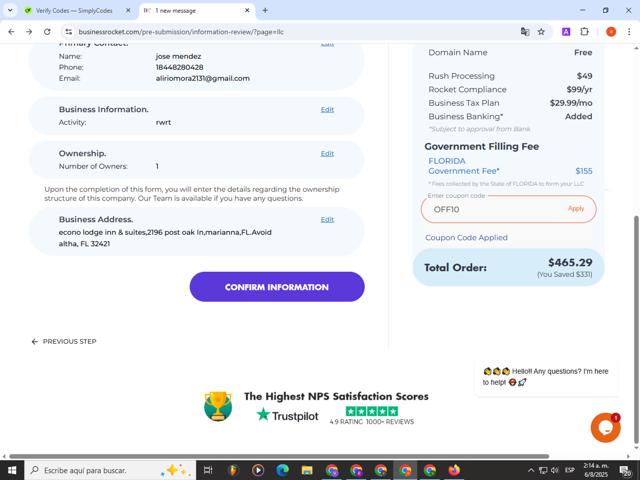Switch to the Verify Codes — SimplyCodes tab
Screen dimensions: 640x480
coord(74,11)
